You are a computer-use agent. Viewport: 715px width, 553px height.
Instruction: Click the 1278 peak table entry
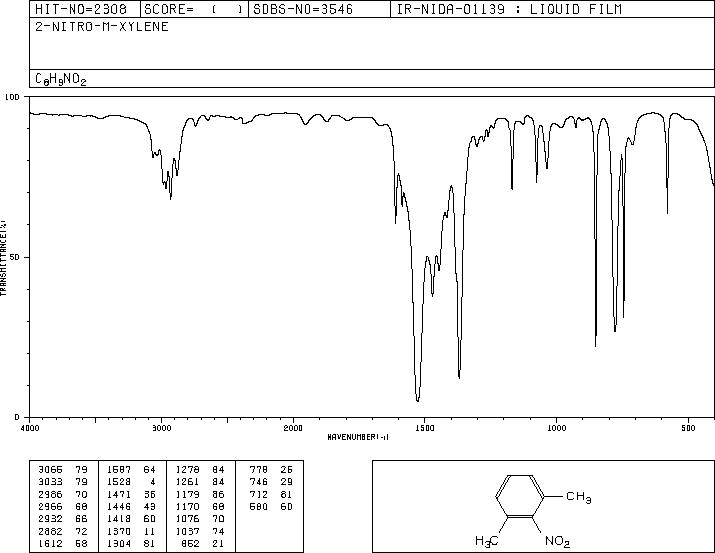point(187,470)
